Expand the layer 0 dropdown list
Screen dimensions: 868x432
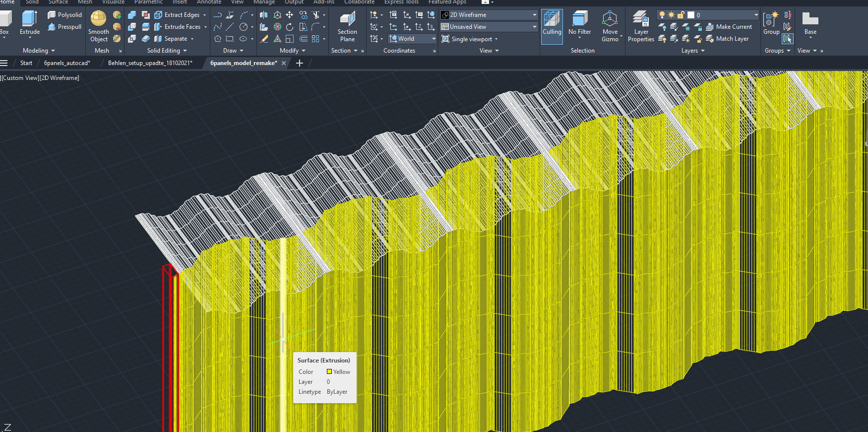point(756,15)
